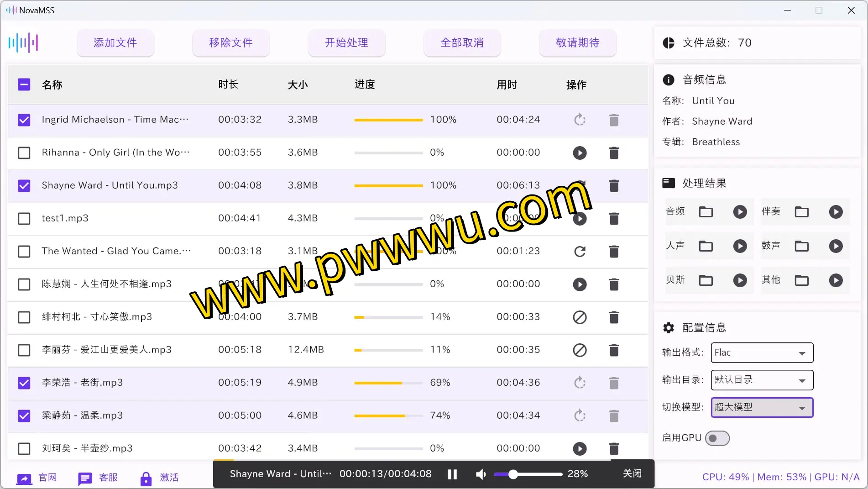The width and height of the screenshot is (868, 489).
Task: Pause the currently playing song
Action: [x=452, y=474]
